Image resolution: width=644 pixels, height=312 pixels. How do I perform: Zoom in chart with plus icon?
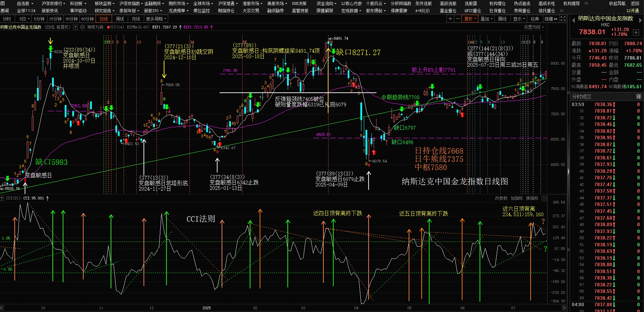tap(450, 19)
